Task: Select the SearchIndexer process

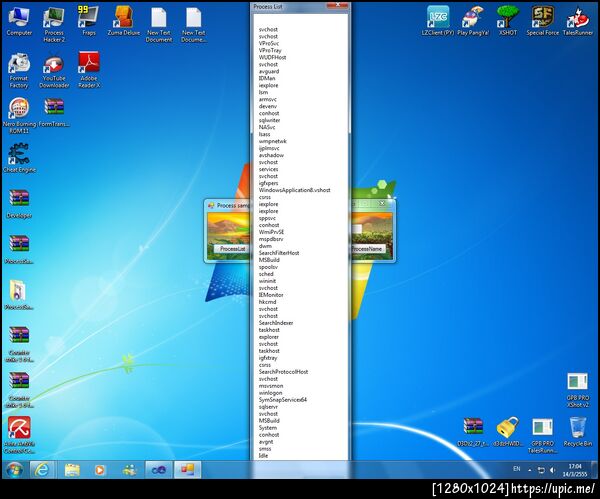Action: [276, 323]
